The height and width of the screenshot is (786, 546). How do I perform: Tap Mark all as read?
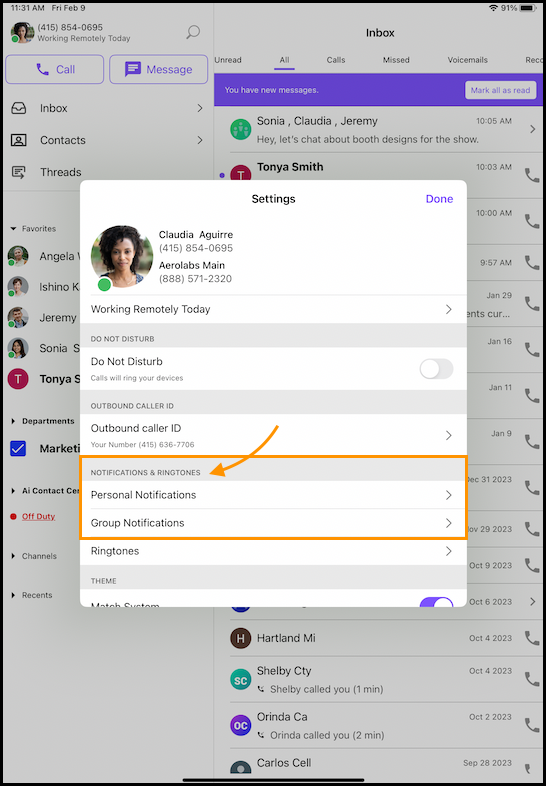[x=500, y=90]
